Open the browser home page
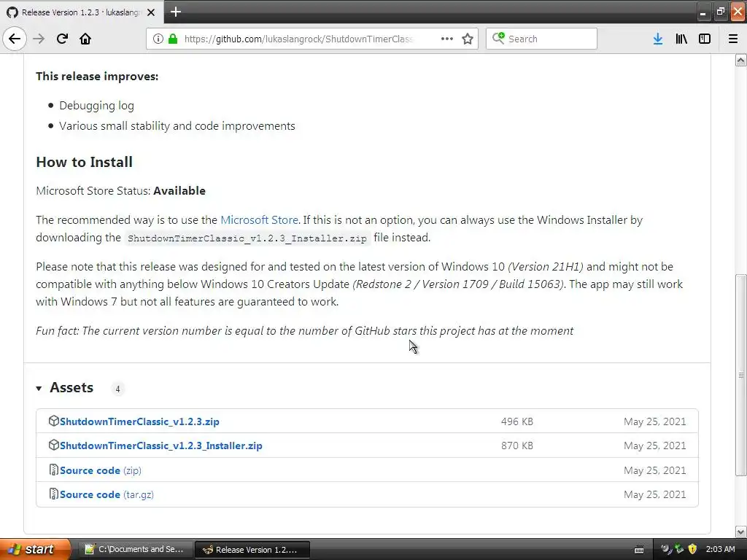Image resolution: width=747 pixels, height=560 pixels. (85, 39)
